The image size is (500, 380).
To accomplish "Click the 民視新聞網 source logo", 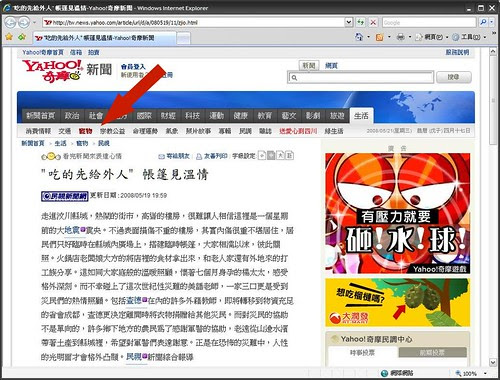I will 65,196.
